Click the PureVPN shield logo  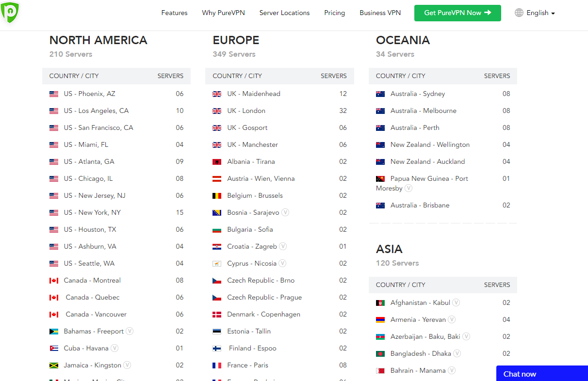(x=10, y=13)
